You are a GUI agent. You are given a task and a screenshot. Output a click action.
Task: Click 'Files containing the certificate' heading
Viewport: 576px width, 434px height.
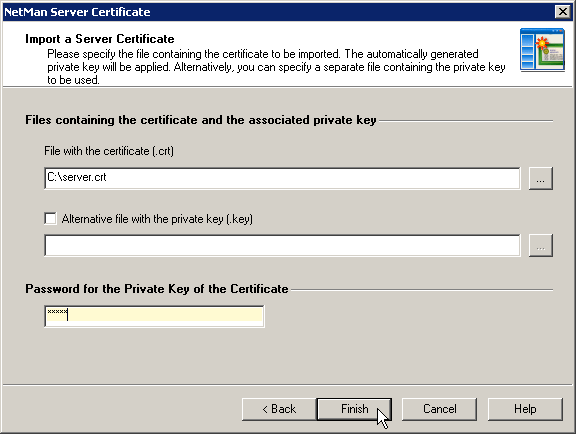click(x=201, y=120)
